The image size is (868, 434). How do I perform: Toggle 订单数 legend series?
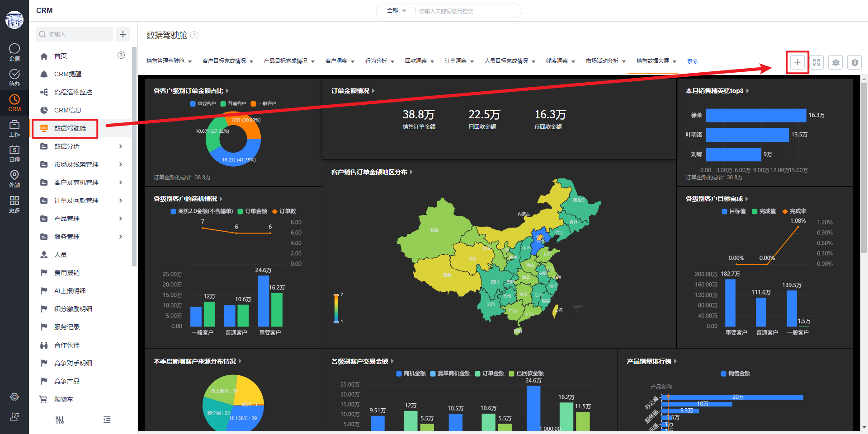click(x=284, y=211)
